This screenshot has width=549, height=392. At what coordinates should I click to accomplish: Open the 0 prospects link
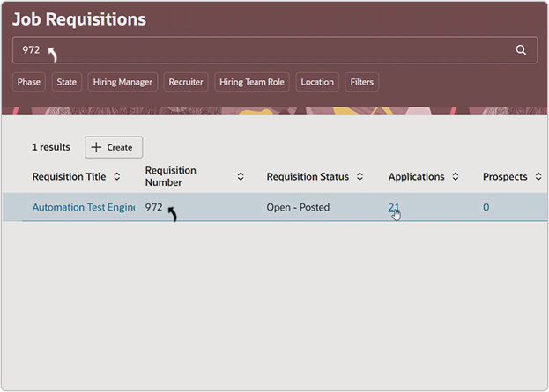click(x=486, y=208)
